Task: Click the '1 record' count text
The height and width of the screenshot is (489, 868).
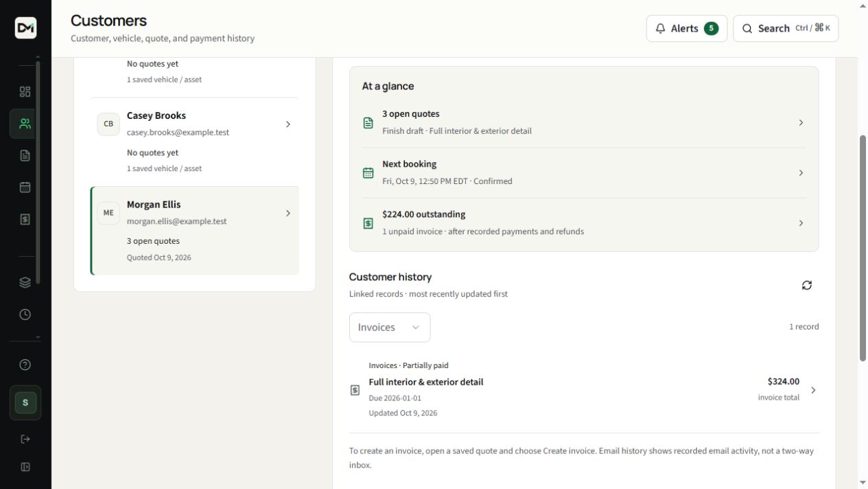Action: coord(804,327)
